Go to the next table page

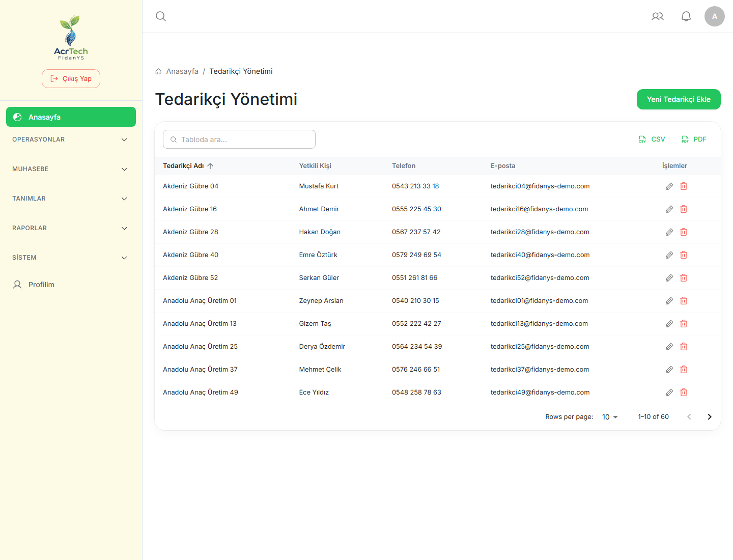tap(710, 417)
